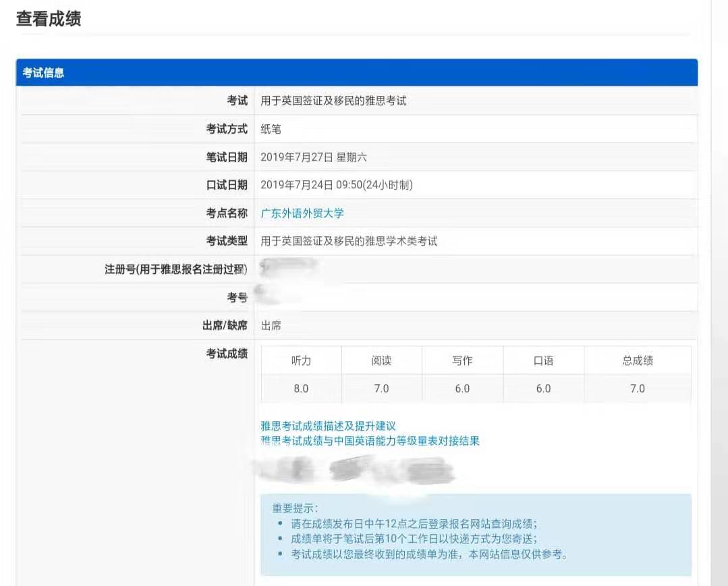Select the 考试信息 blue header bar
728x586 pixels.
click(40, 73)
